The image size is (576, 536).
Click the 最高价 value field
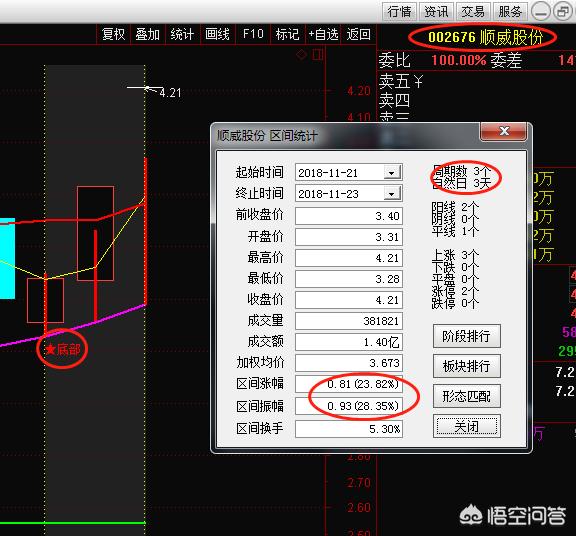tap(349, 258)
